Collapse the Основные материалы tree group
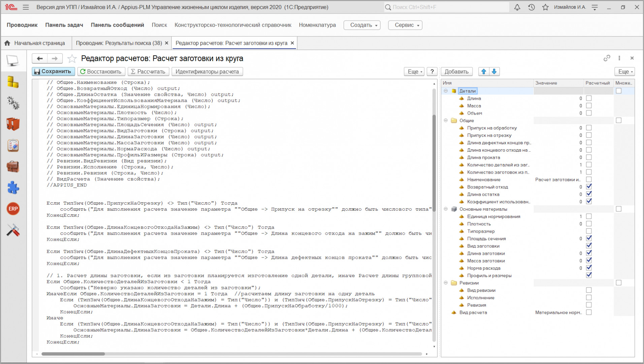 coord(446,209)
